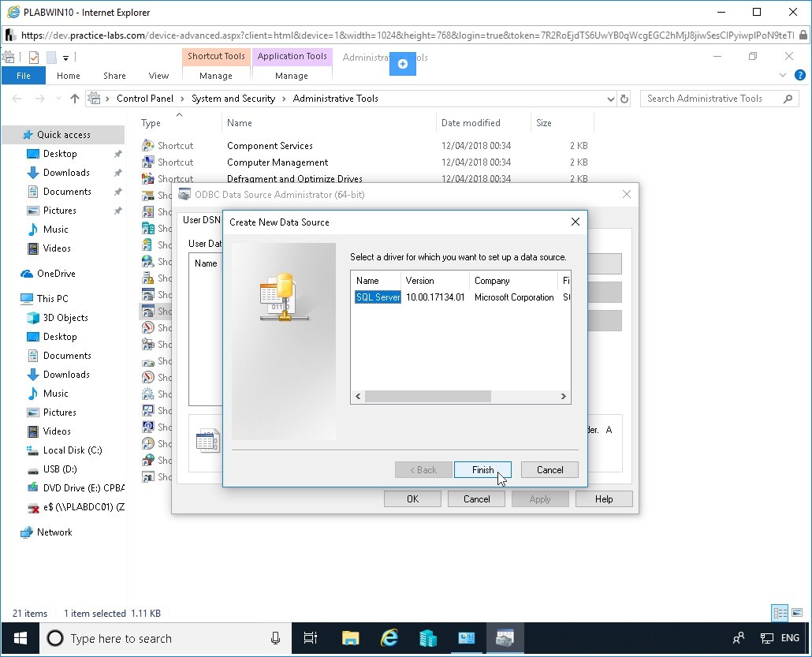Click the People icon in system tray
This screenshot has height=657, width=812.
(739, 638)
